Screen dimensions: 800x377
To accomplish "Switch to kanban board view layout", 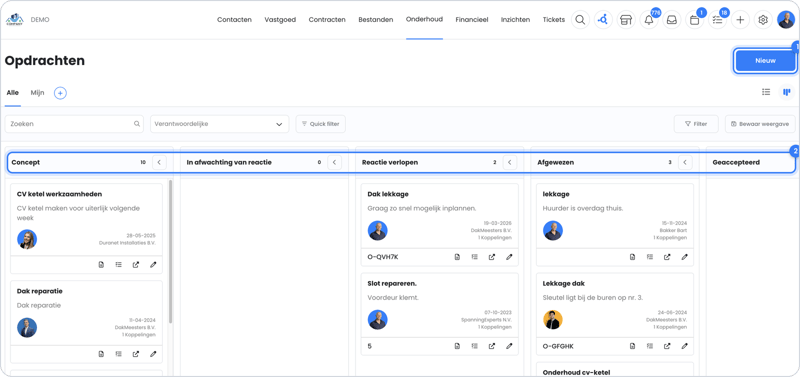I will click(x=787, y=92).
